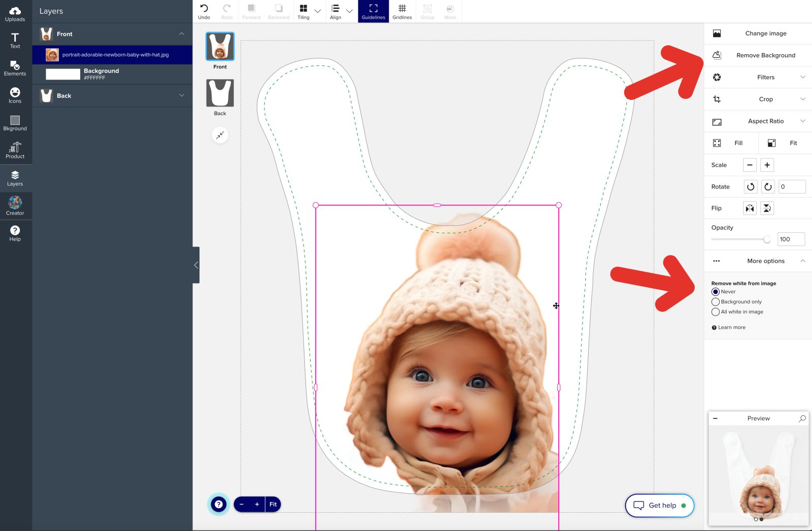812x531 pixels.
Task: Click the Scale plus button
Action: coord(767,165)
